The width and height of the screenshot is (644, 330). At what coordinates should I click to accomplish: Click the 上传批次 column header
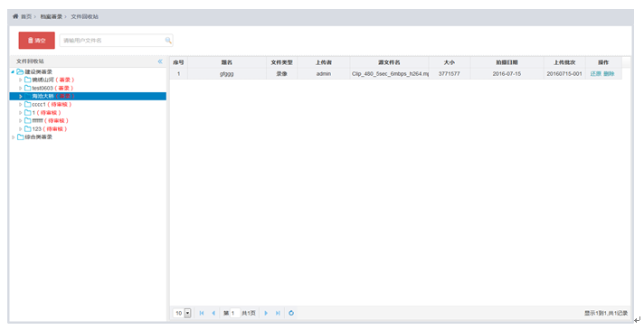564,62
